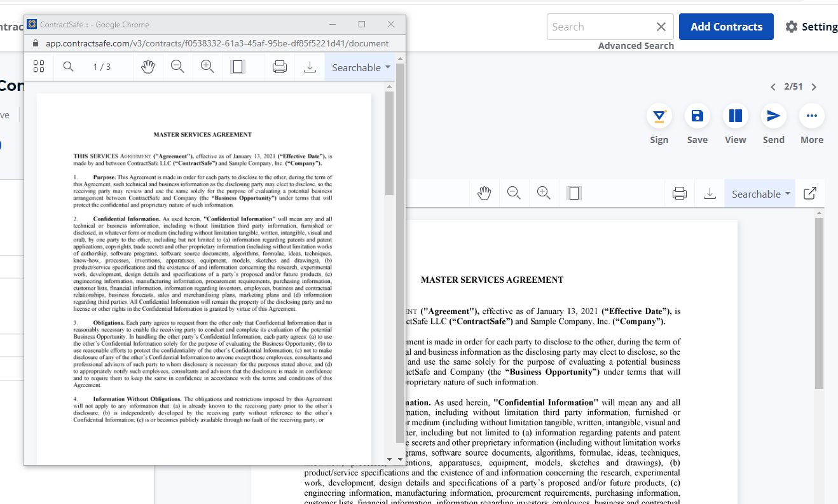Click the search magnifier in popup viewer
Image resolution: width=838 pixels, height=504 pixels.
tap(69, 67)
